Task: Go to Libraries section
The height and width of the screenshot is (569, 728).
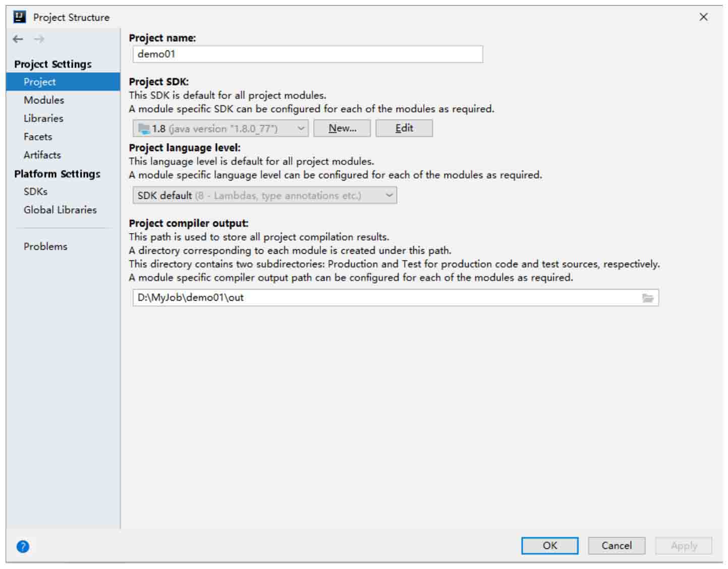Action: point(43,119)
